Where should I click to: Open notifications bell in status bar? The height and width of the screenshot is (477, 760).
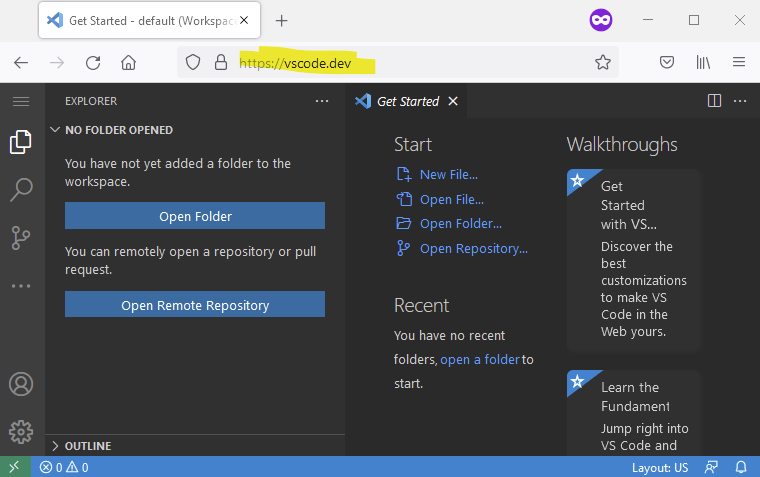tap(741, 467)
